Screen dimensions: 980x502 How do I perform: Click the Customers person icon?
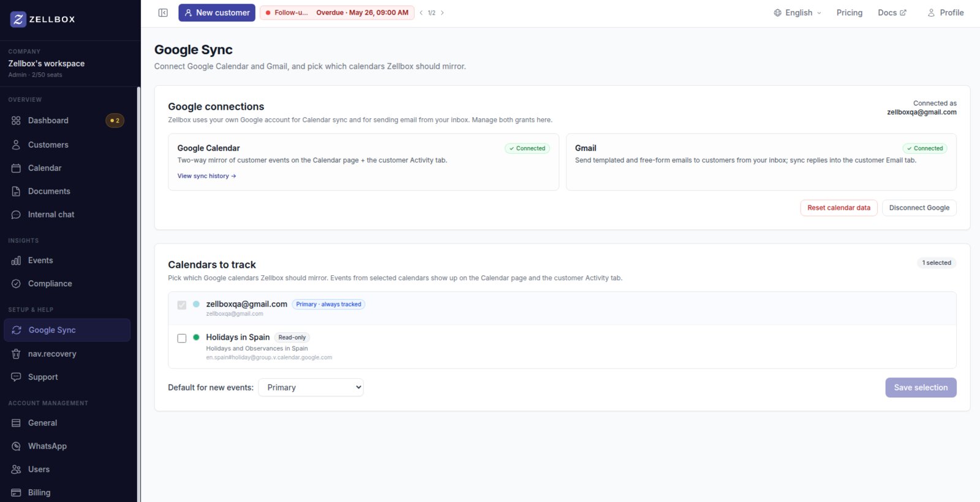point(16,145)
